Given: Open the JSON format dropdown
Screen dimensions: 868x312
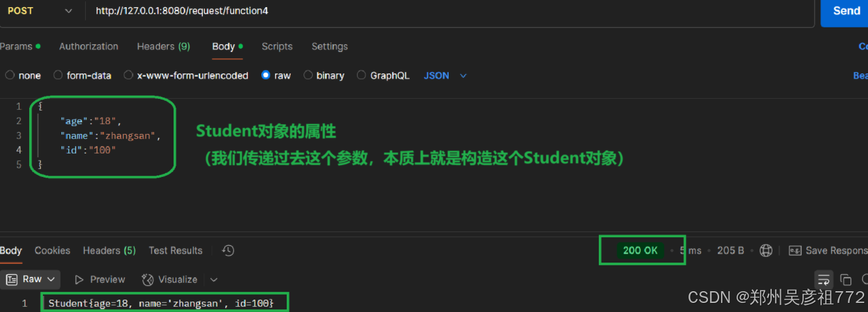Looking at the screenshot, I should [446, 75].
